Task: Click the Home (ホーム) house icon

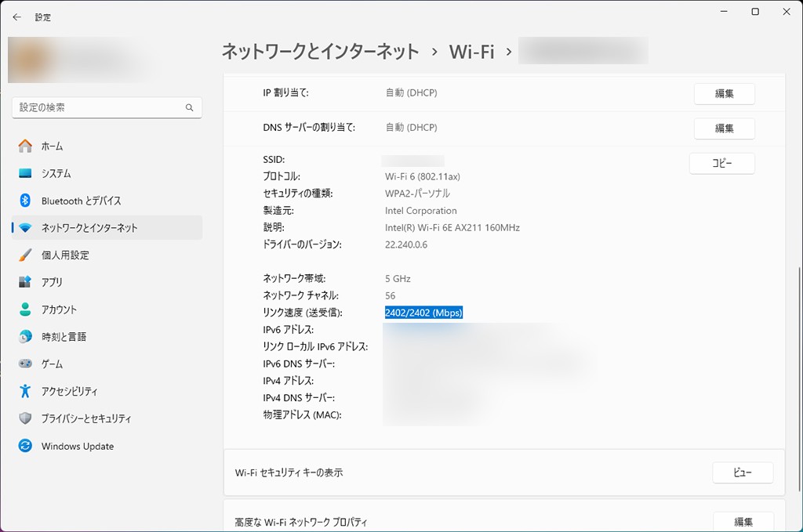Action: (x=26, y=147)
